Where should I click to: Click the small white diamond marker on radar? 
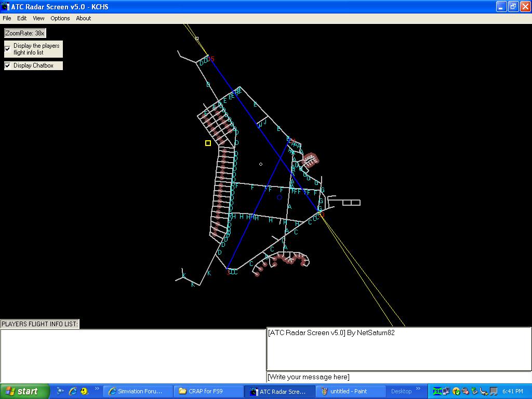[x=261, y=164]
